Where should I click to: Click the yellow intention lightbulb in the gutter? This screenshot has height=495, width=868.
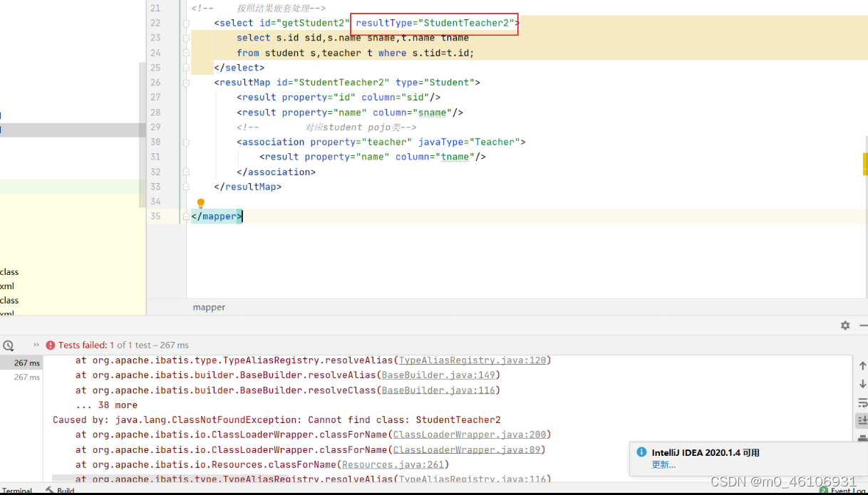200,203
